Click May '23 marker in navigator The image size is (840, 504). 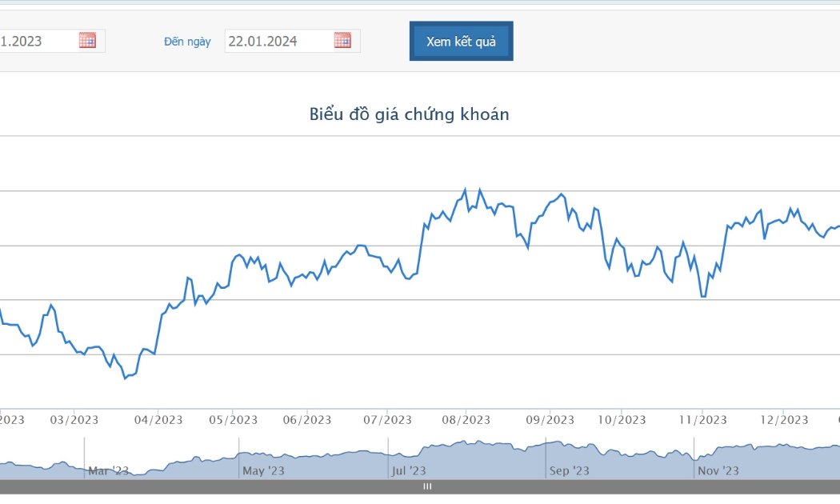coord(263,470)
